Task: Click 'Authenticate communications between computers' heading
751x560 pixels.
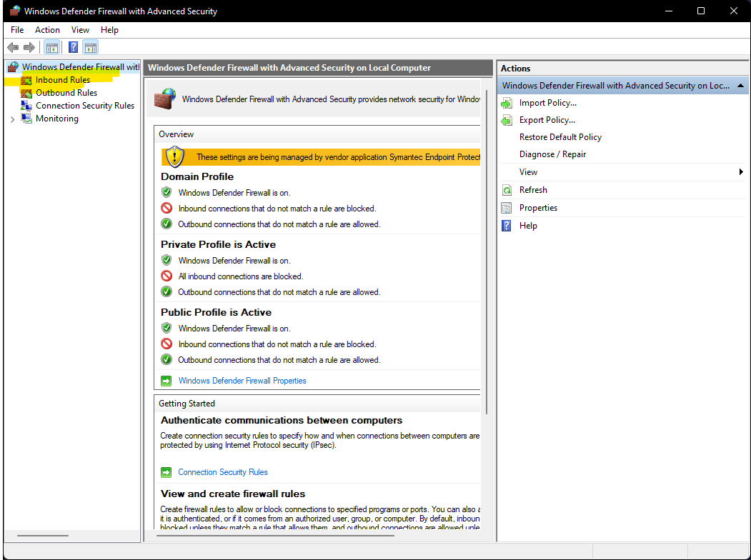Action: [x=282, y=420]
